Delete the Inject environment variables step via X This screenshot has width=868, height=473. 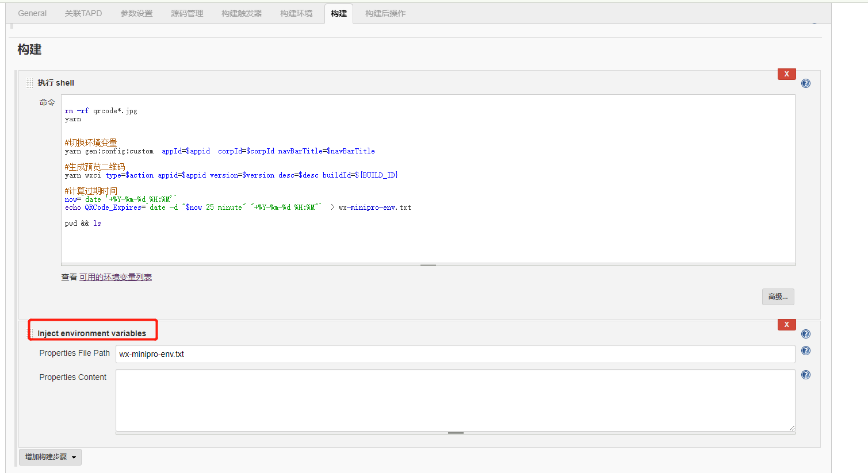(x=786, y=324)
